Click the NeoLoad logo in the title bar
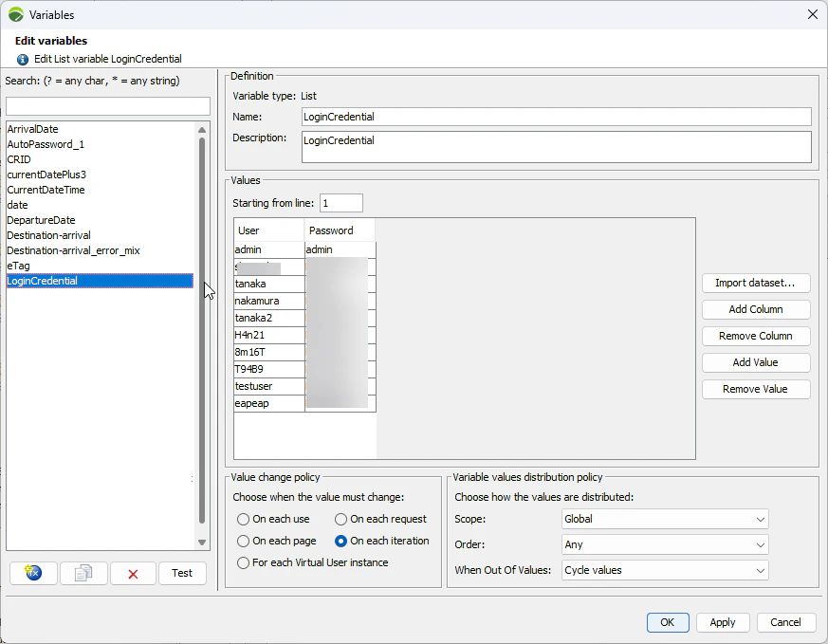828x644 pixels. tap(16, 15)
